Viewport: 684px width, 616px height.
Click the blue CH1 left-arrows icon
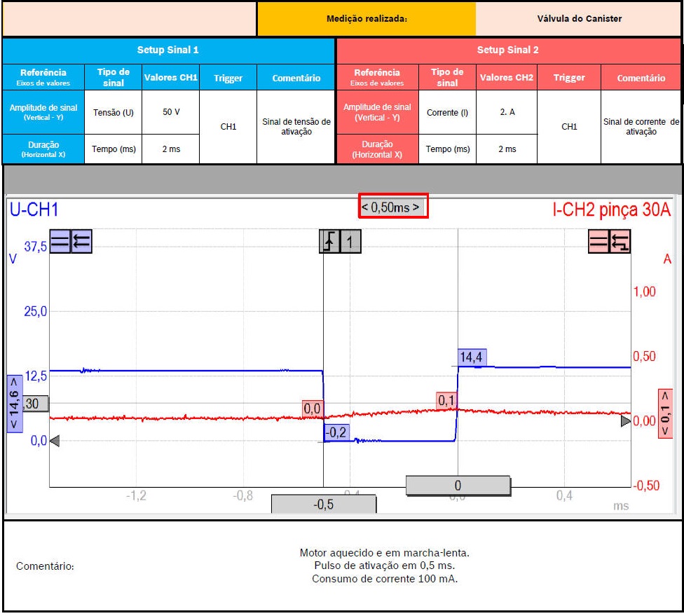(81, 242)
